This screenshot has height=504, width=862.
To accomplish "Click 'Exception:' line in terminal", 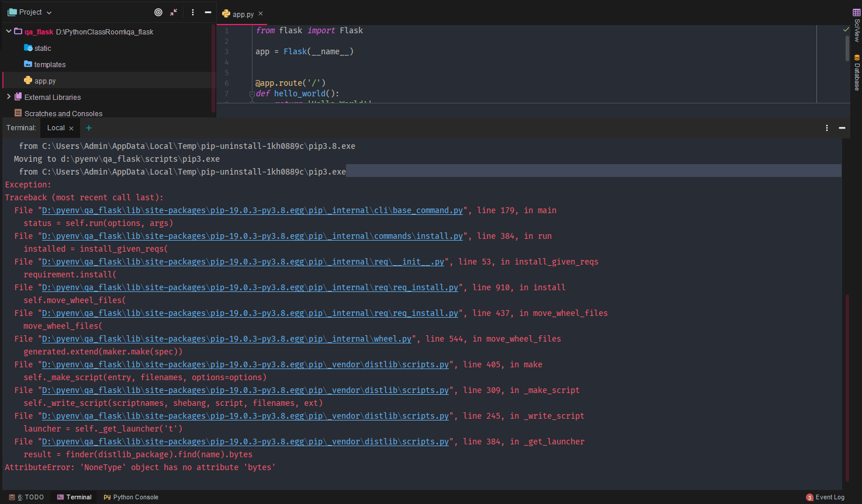I will 28,185.
